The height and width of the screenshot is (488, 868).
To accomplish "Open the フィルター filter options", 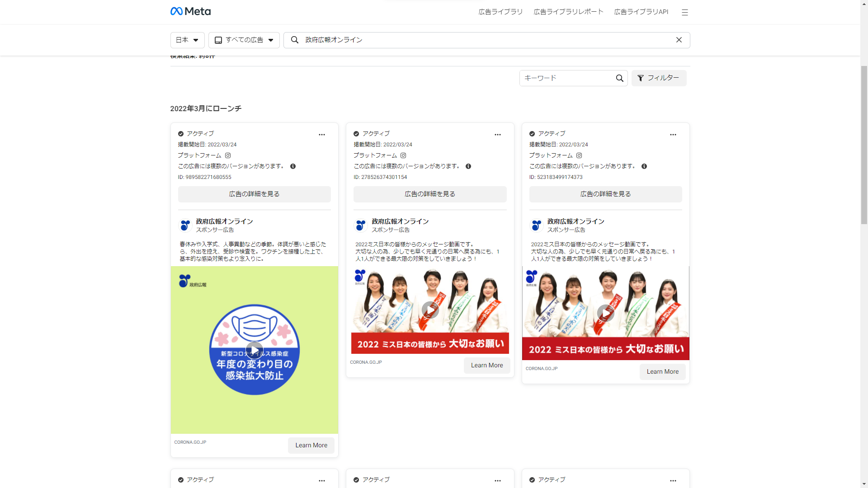I will (x=658, y=78).
